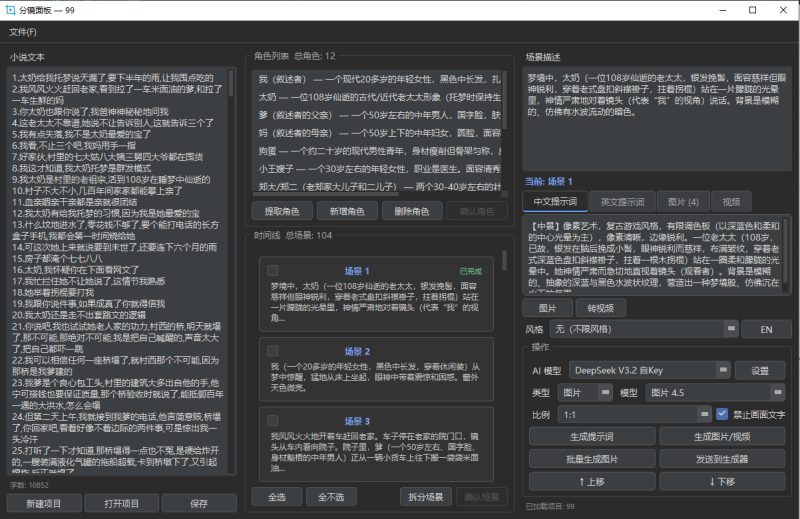Switch to the 图片 (4) tab

(x=683, y=201)
